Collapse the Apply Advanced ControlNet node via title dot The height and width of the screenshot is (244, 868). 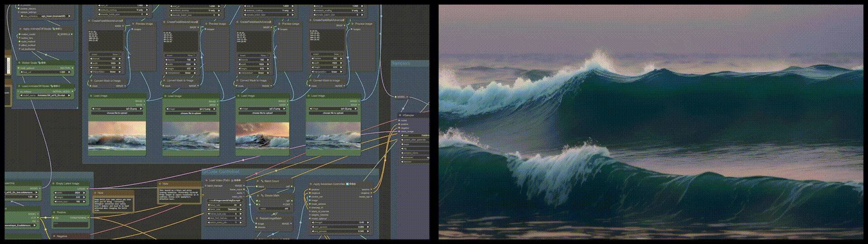tap(311, 184)
